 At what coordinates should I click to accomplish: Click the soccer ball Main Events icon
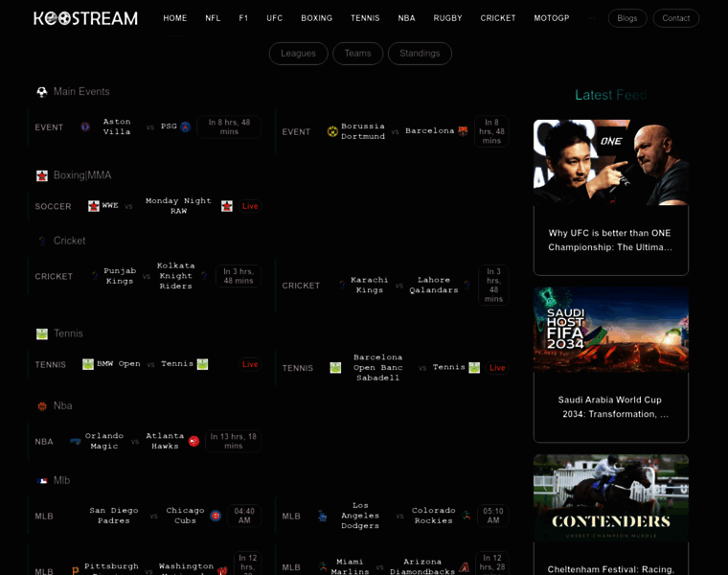click(x=42, y=92)
